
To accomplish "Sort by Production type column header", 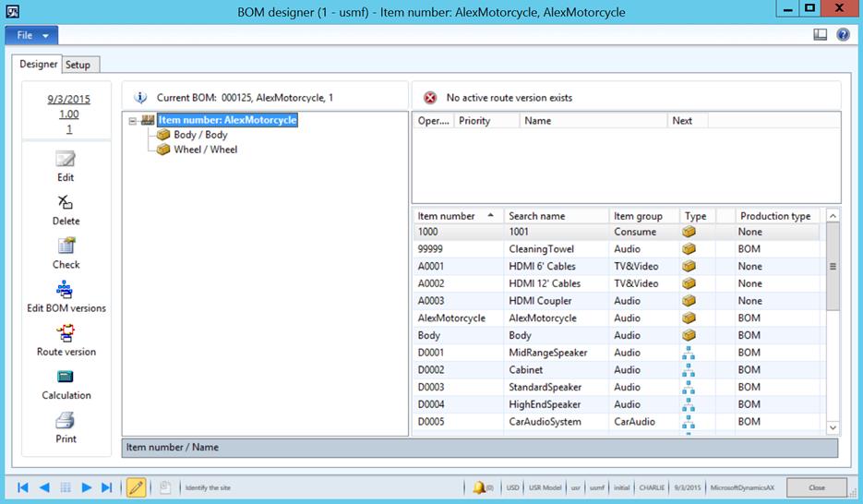I will click(777, 216).
